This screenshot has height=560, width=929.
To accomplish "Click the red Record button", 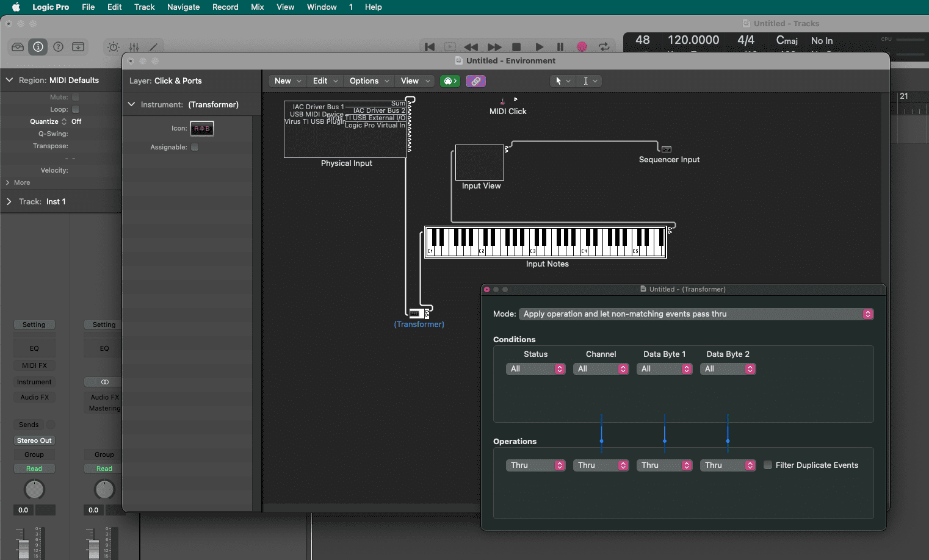I will (x=582, y=47).
